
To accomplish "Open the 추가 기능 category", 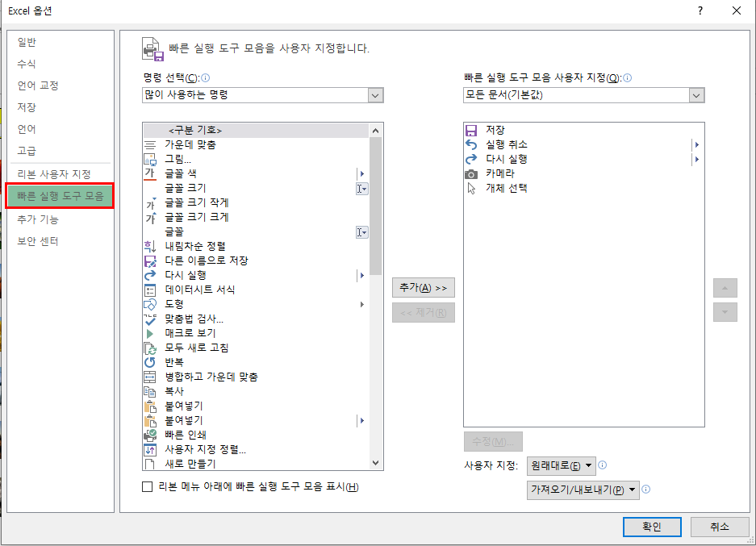I will [38, 219].
